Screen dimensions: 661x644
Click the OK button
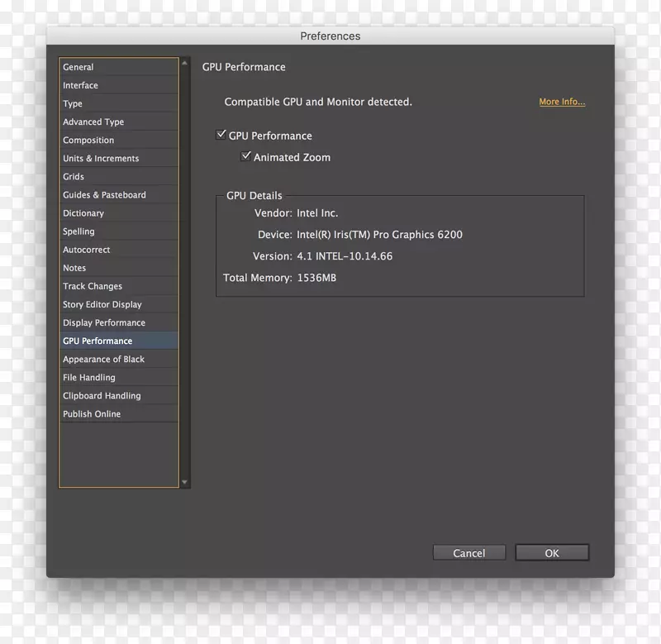(551, 552)
